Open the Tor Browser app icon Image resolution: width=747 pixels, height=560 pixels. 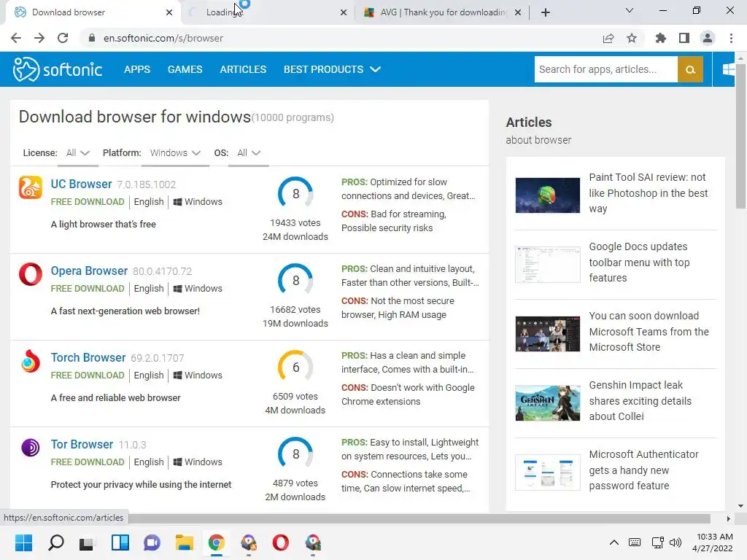coord(31,448)
